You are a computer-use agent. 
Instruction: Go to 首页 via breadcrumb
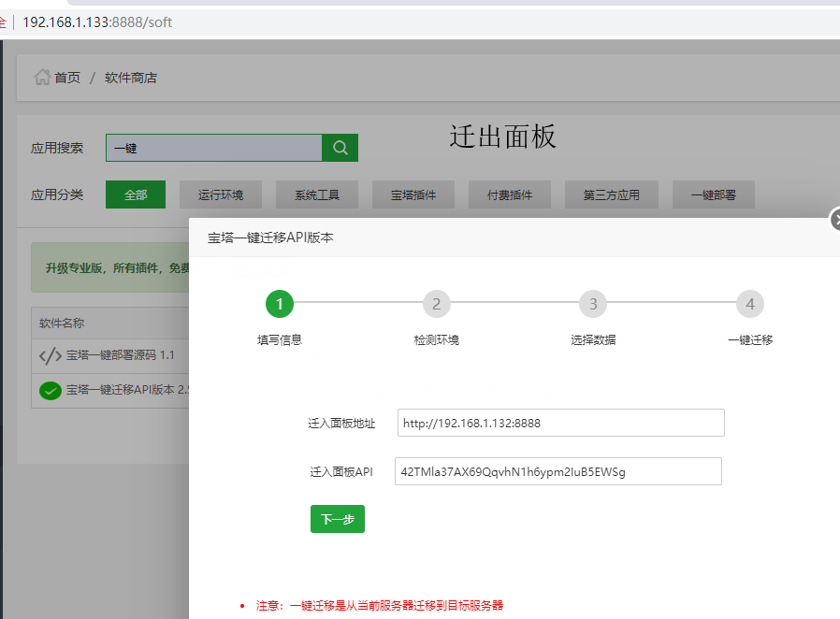[67, 78]
